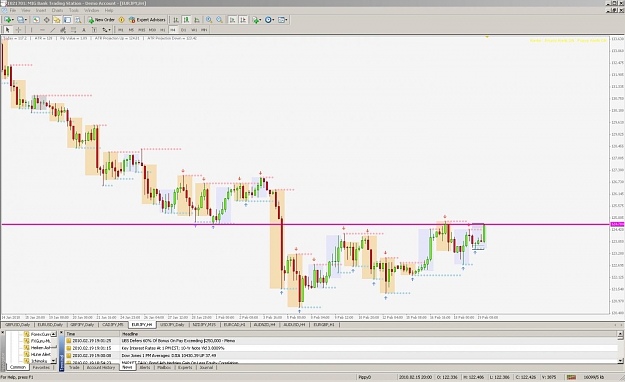The width and height of the screenshot is (625, 382).
Task: Open the Account History terminal tab
Action: point(101,367)
